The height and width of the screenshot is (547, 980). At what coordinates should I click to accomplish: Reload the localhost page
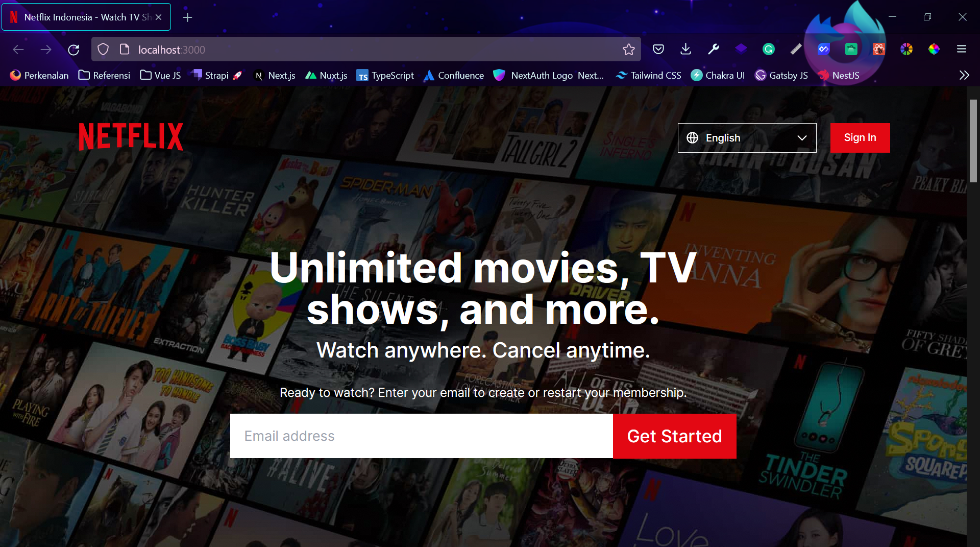[x=73, y=50]
